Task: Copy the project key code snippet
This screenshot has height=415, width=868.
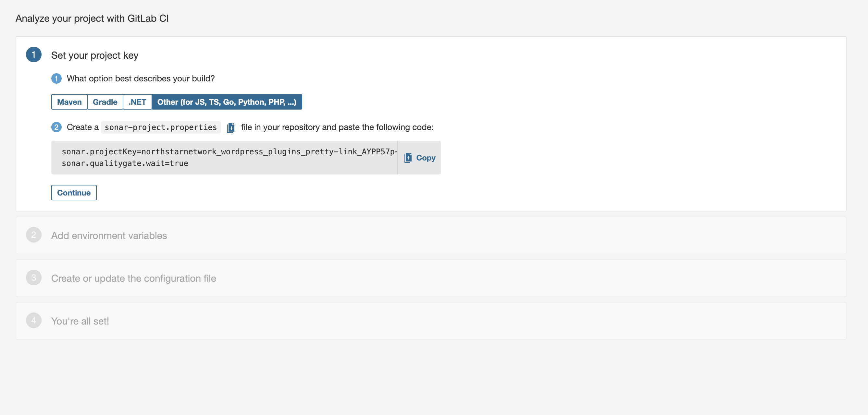Action: [x=419, y=158]
